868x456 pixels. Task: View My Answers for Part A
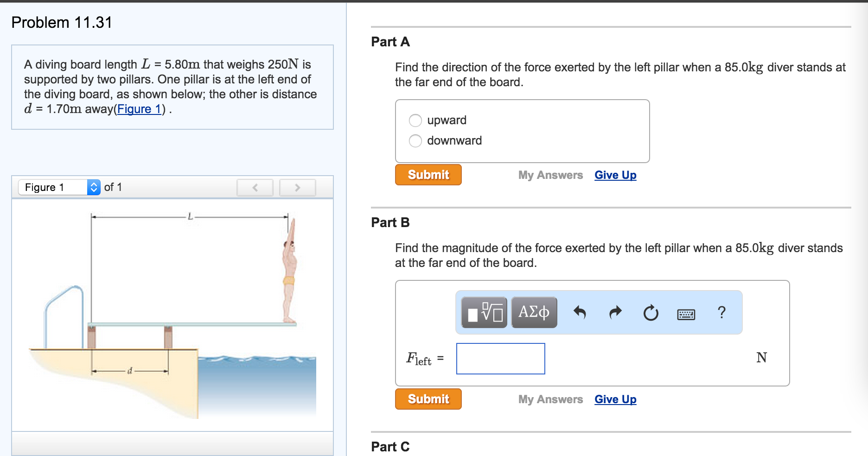[550, 175]
